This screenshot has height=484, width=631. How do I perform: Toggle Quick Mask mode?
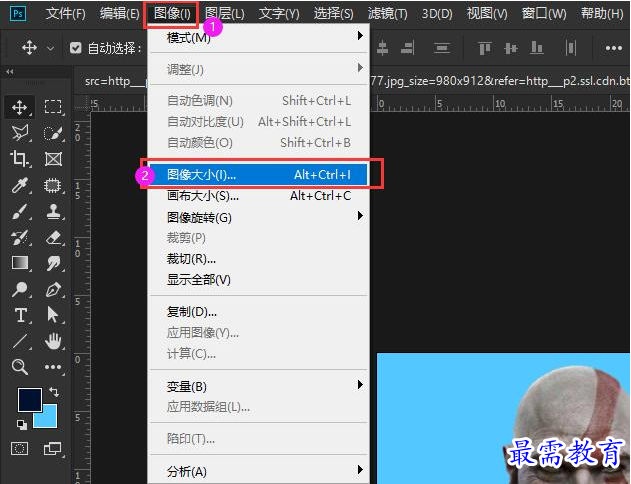tap(19, 448)
